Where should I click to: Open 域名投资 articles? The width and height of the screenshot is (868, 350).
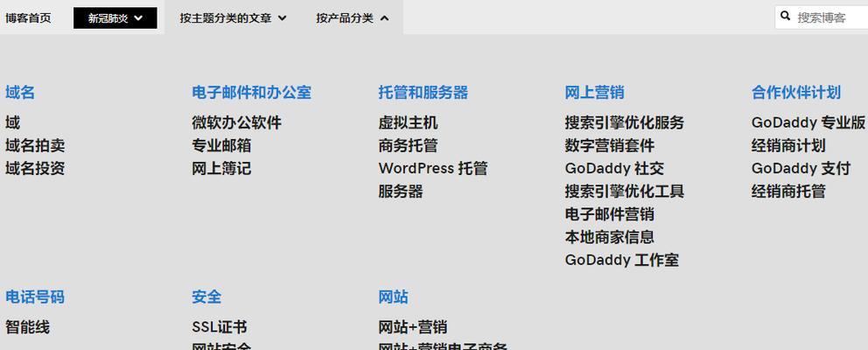pos(35,168)
